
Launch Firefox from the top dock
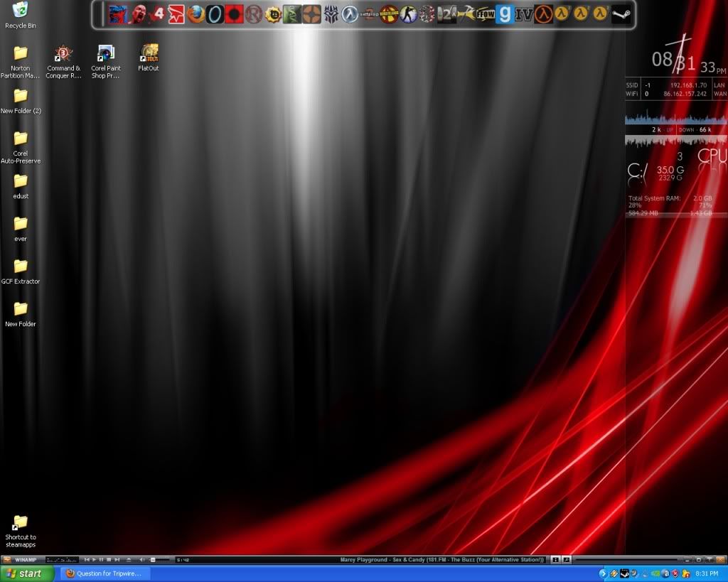[x=196, y=14]
